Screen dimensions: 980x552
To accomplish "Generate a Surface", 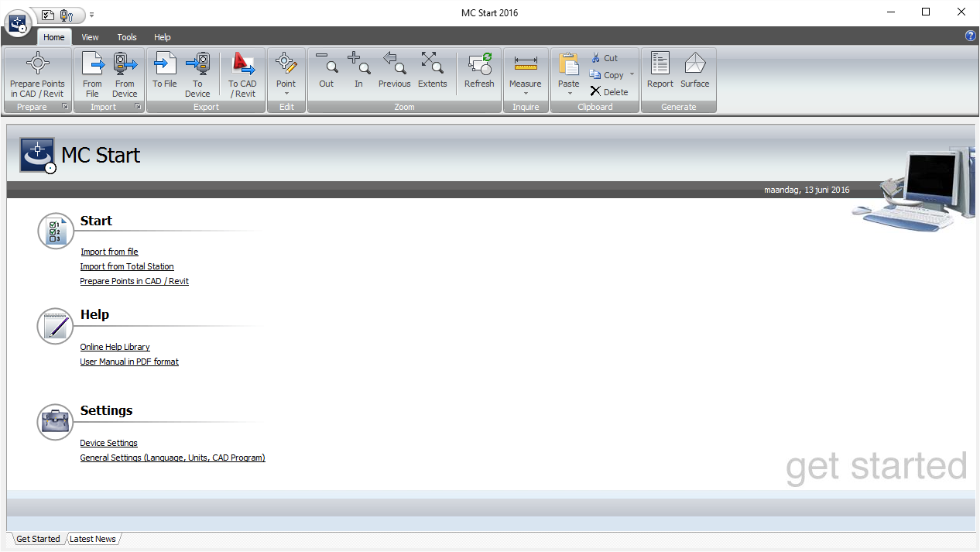I will coord(695,70).
